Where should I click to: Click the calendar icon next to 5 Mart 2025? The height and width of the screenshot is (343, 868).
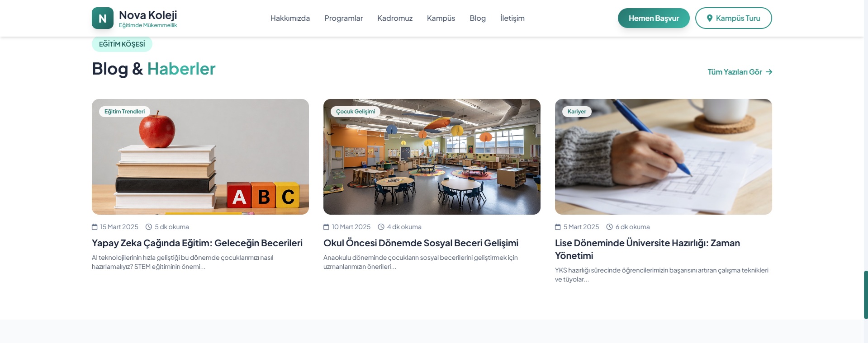558,227
